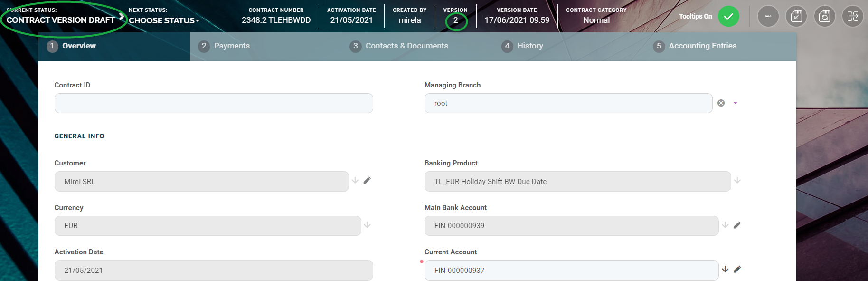Viewport: 868px width, 281px height.
Task: Toggle the green Tooltips On checkmark
Action: (728, 17)
